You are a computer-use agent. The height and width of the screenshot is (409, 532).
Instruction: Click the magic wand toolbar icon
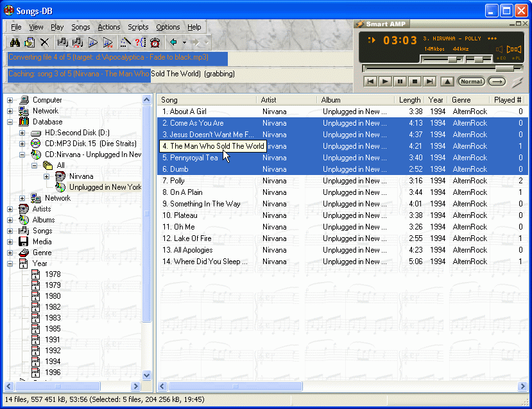click(125, 42)
